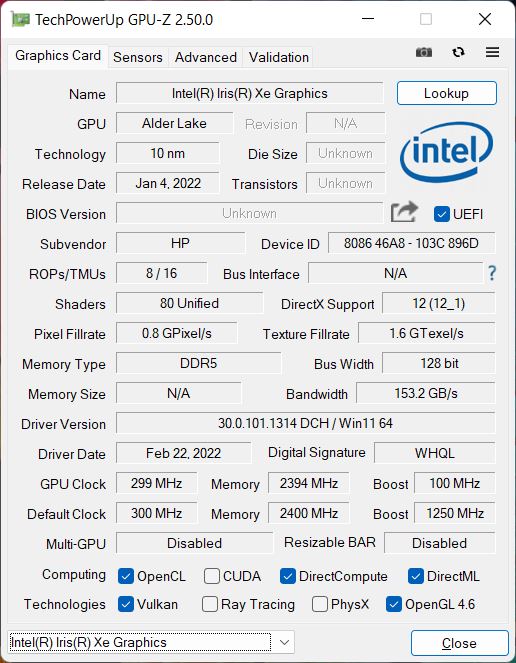Click the Lookup button
The width and height of the screenshot is (516, 663).
coord(447,93)
